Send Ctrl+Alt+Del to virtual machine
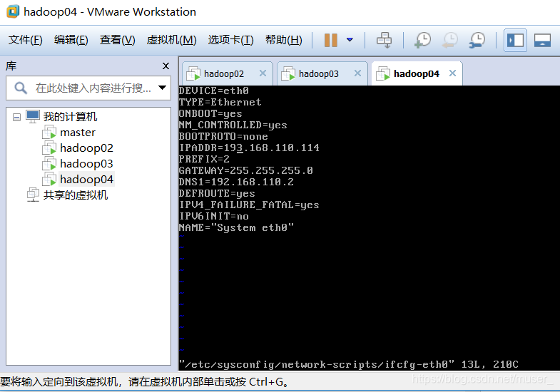The width and height of the screenshot is (560, 392). click(384, 40)
